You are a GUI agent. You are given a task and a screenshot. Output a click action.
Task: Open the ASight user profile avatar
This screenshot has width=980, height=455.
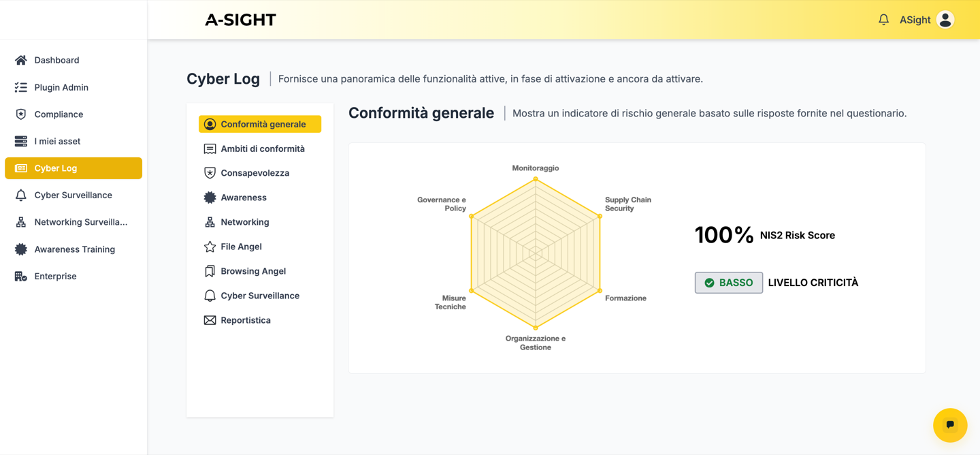(x=945, y=20)
